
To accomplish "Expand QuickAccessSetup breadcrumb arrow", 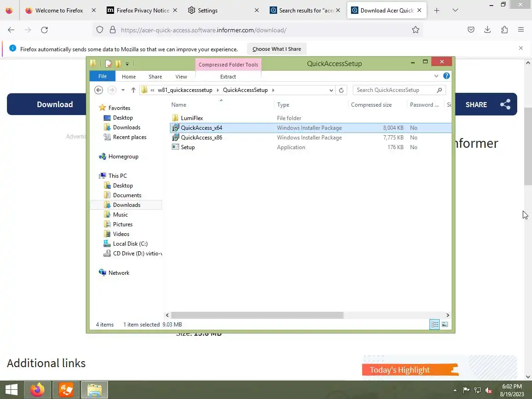I will point(273,90).
